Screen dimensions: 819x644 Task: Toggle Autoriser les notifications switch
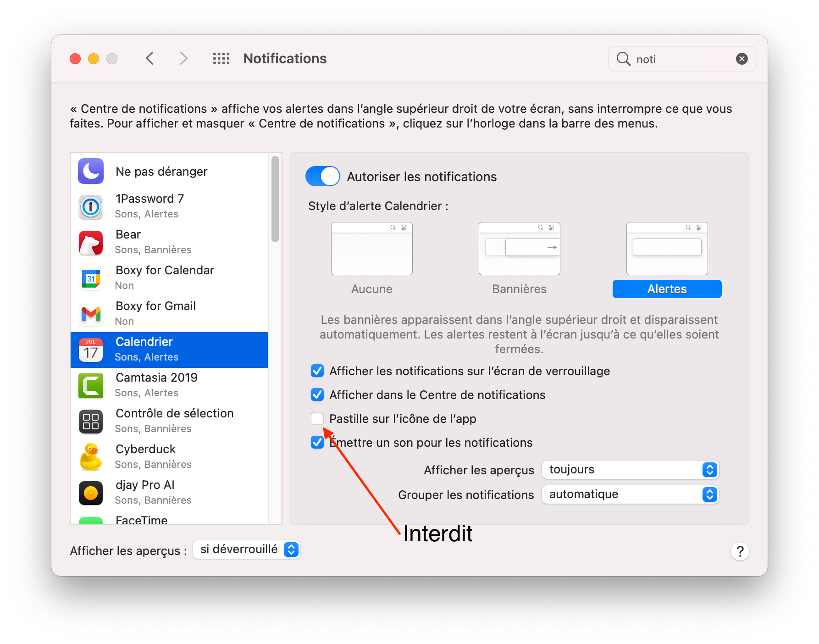coord(322,176)
